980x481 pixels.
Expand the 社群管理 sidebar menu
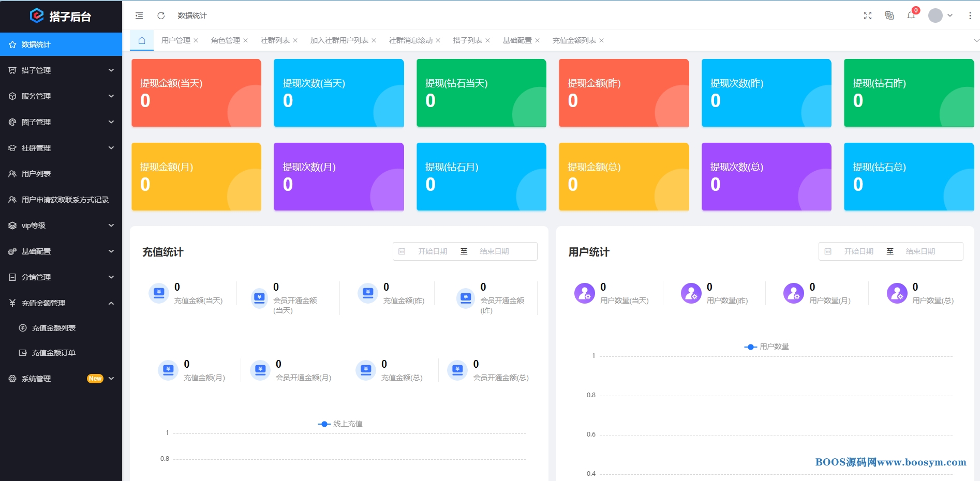(61, 148)
